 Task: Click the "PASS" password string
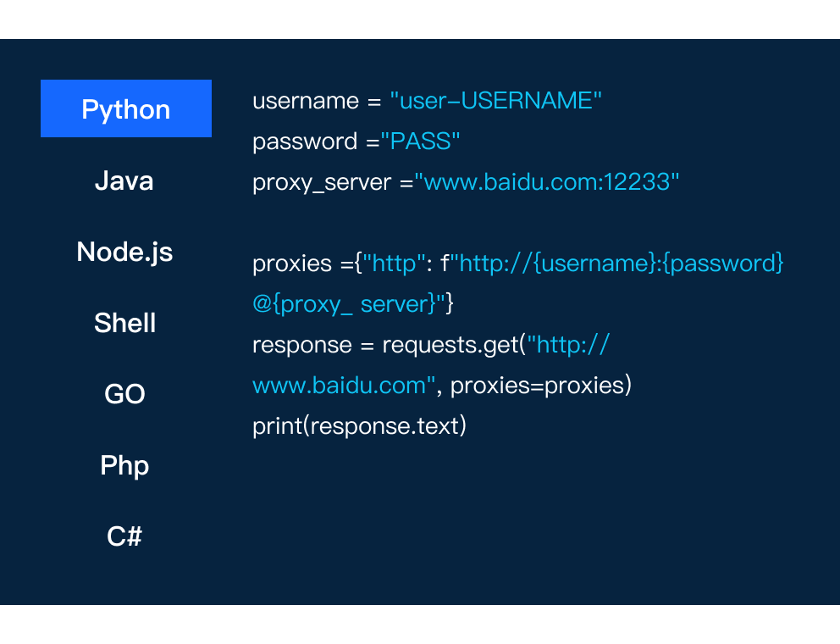[420, 142]
